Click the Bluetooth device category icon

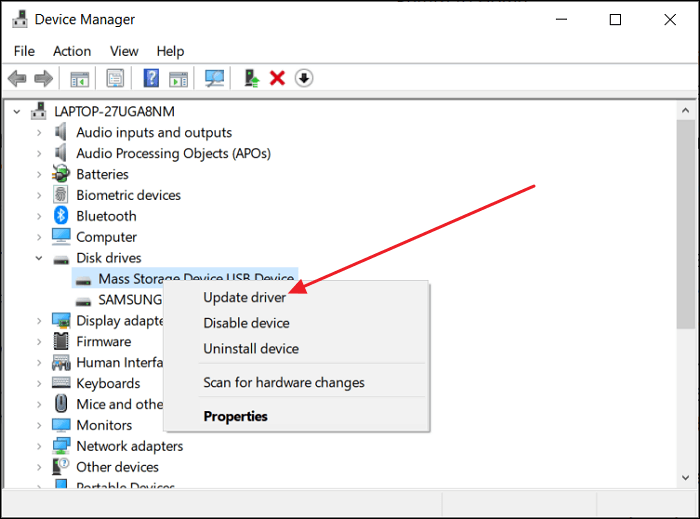[60, 216]
